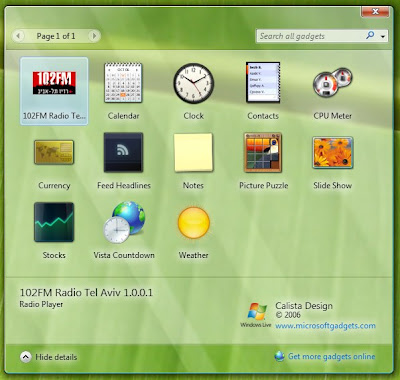Choose the Currency gadget icon
The width and height of the screenshot is (400, 380).
pos(54,152)
